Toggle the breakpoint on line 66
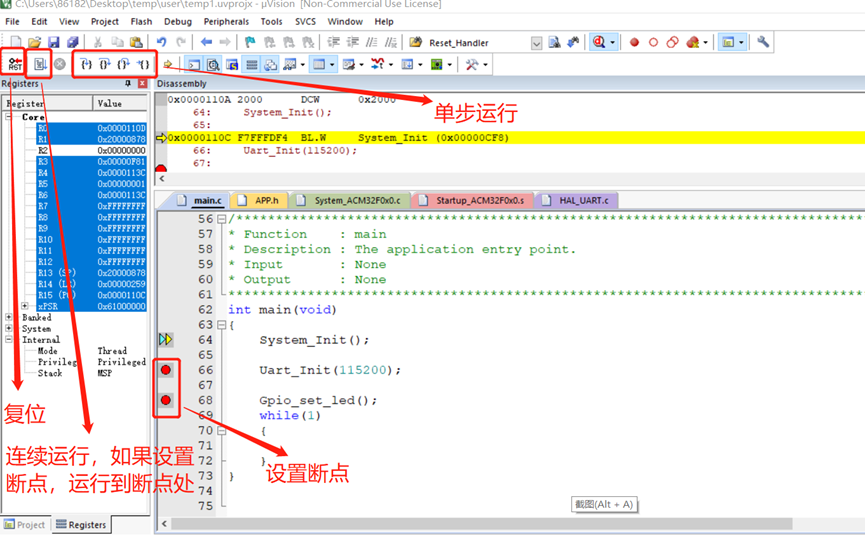 [x=166, y=370]
